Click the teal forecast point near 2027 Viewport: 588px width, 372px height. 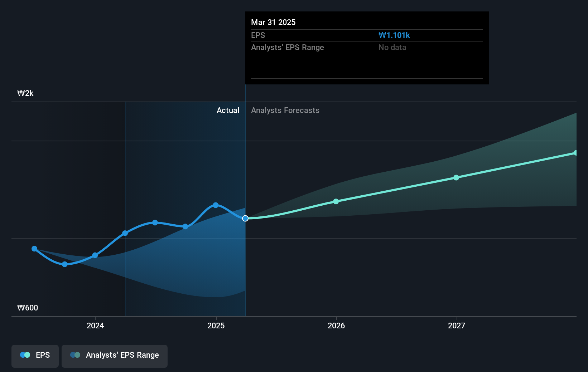(x=456, y=177)
